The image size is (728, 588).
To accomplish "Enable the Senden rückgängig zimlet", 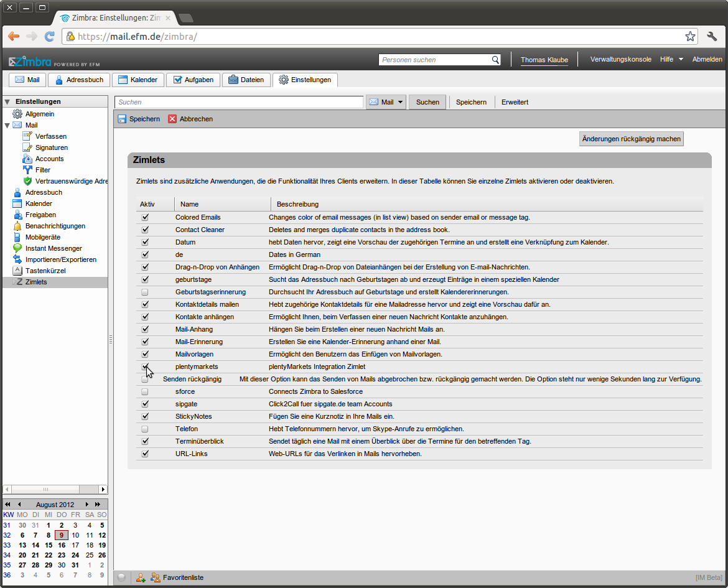I will [x=145, y=379].
